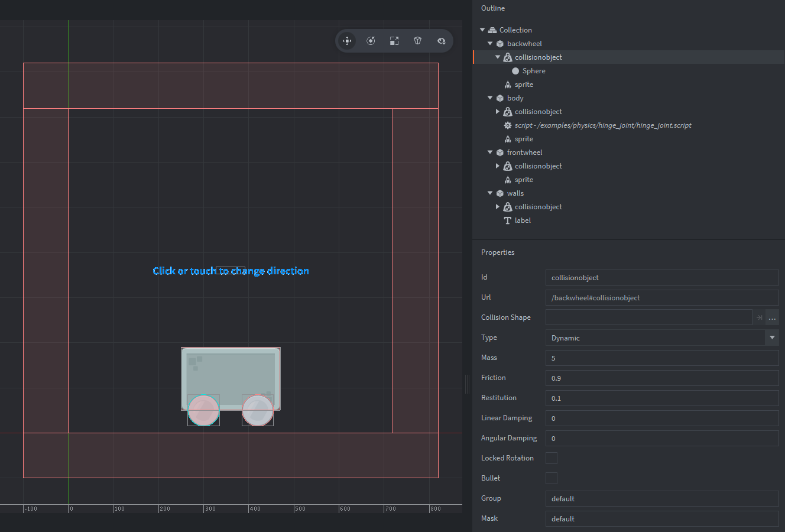Expand the walls collisionobject node
The image size is (785, 532).
(498, 207)
